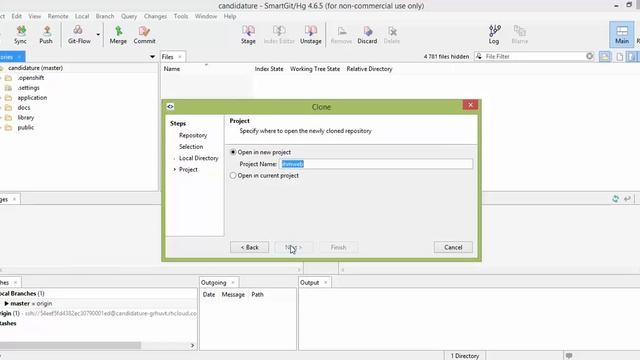Click the Remove toolbar icon

point(341,35)
